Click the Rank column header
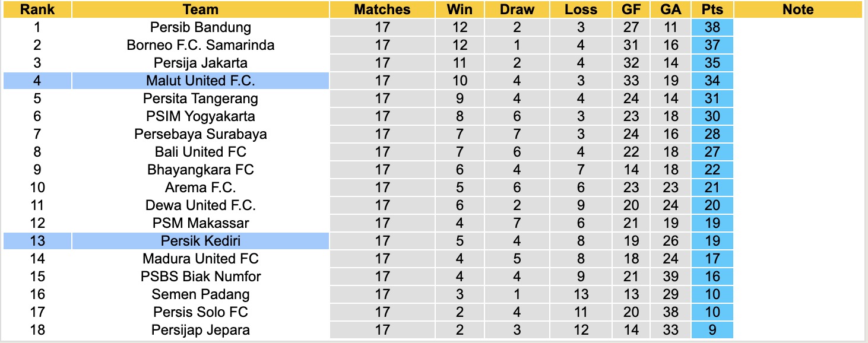The width and height of the screenshot is (868, 343). pos(37,9)
